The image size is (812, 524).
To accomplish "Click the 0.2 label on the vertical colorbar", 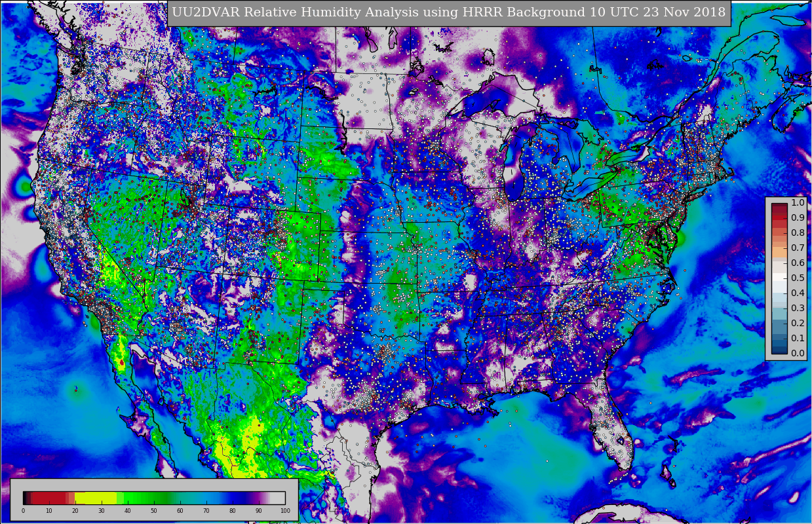I will coord(798,324).
